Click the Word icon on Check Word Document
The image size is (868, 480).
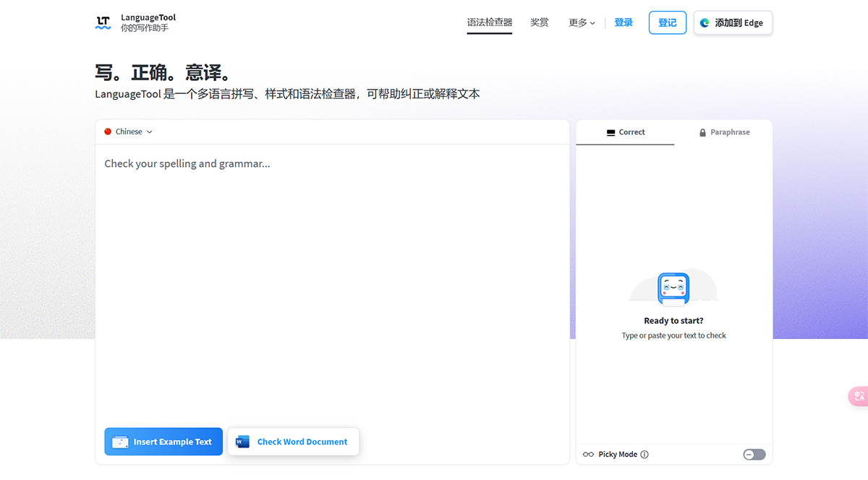point(242,441)
